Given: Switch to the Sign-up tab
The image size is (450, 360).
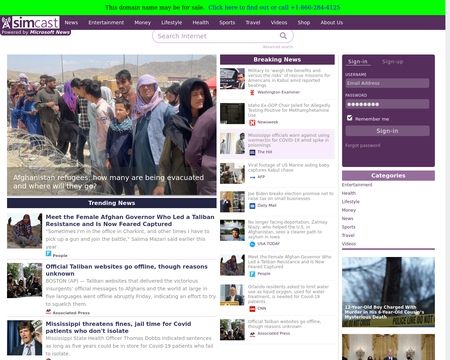Looking at the screenshot, I should pyautogui.click(x=393, y=62).
